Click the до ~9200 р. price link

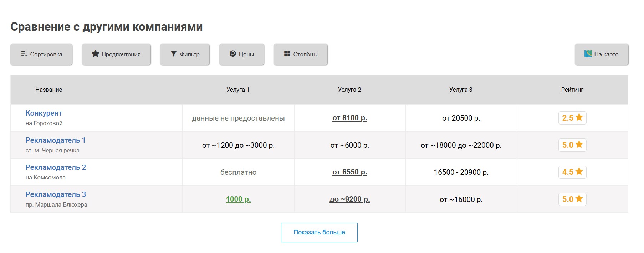[x=349, y=199]
